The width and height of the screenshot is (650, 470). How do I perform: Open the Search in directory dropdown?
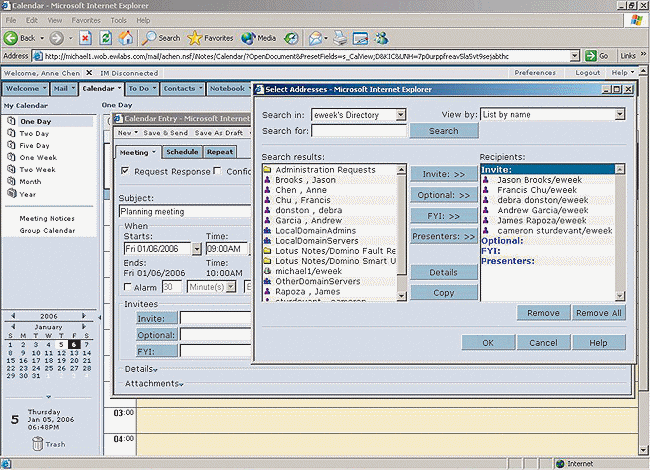tap(400, 115)
